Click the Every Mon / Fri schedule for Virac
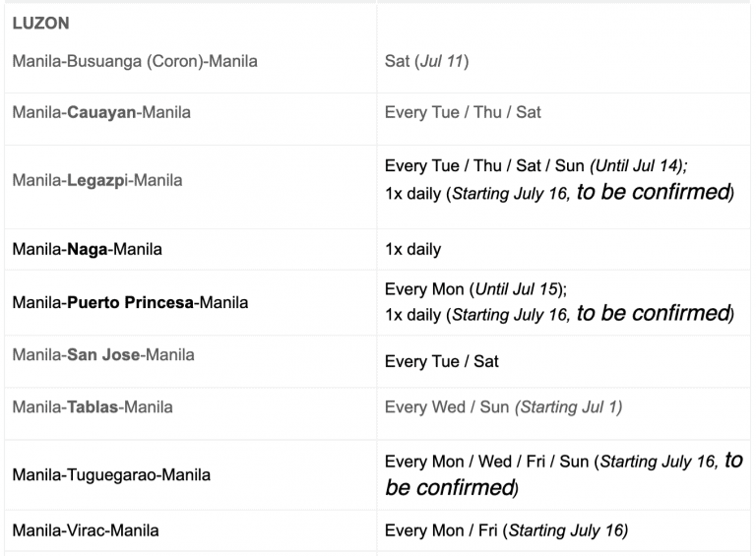This screenshot has width=756, height=556. coord(506,530)
